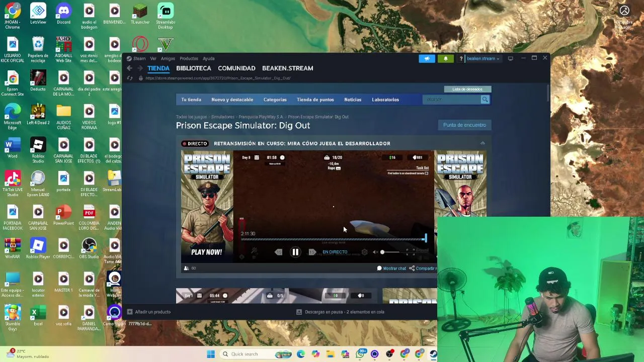The height and width of the screenshot is (362, 644).
Task: Click Añadir un producto
Action: coord(149,312)
